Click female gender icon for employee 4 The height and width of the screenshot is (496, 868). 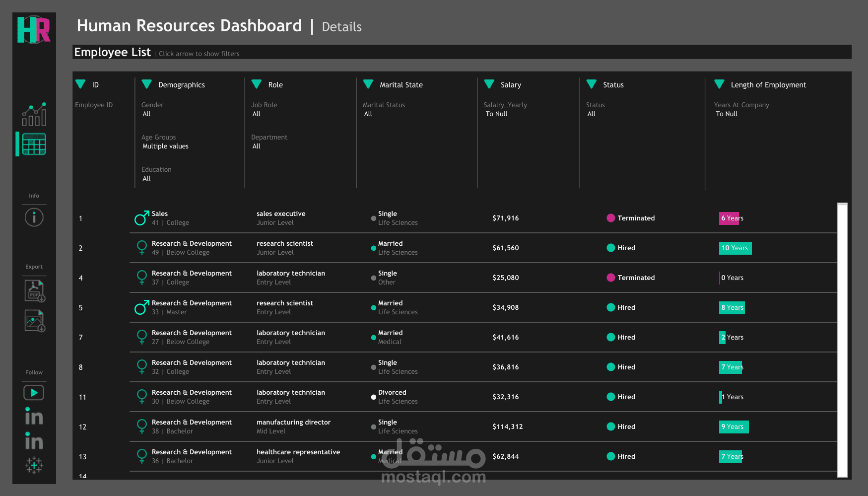coord(141,278)
